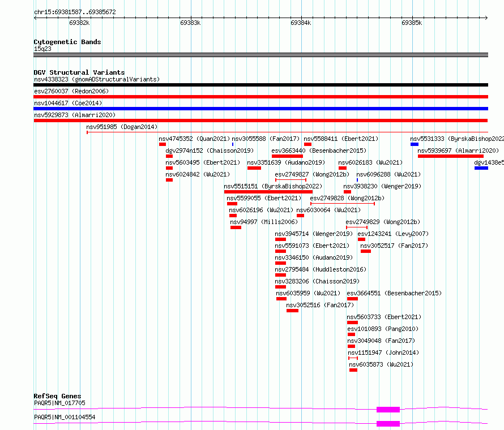Image resolution: width=504 pixels, height=430 pixels.
Task: Click nsv3283206 (Chaisson2019) label
Action: (x=317, y=281)
